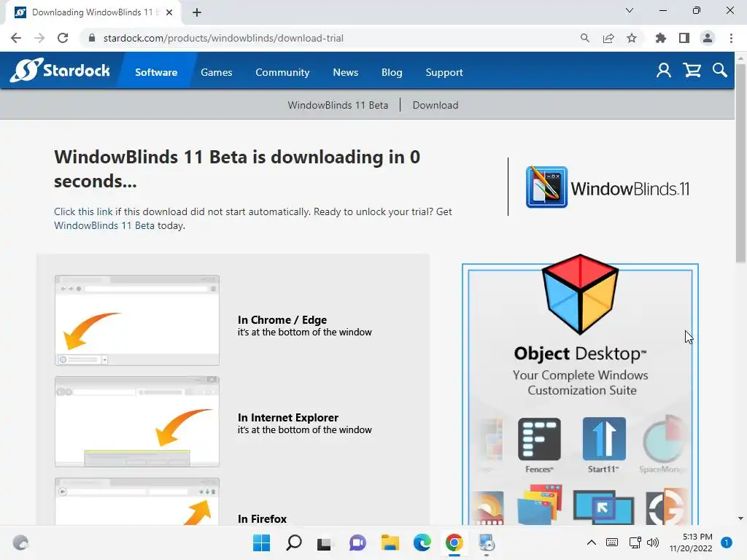This screenshot has height=560, width=747.
Task: Click the network tray icon
Action: tap(635, 542)
